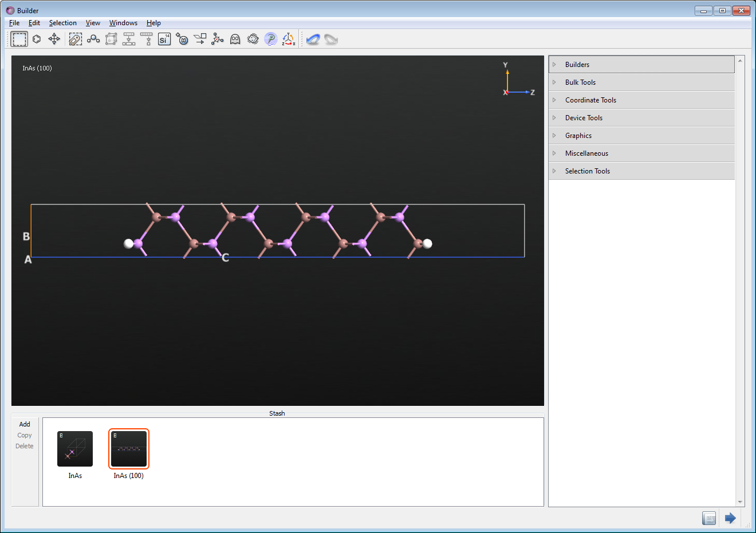Click the Copy button in Stash
756x533 pixels.
pos(25,435)
